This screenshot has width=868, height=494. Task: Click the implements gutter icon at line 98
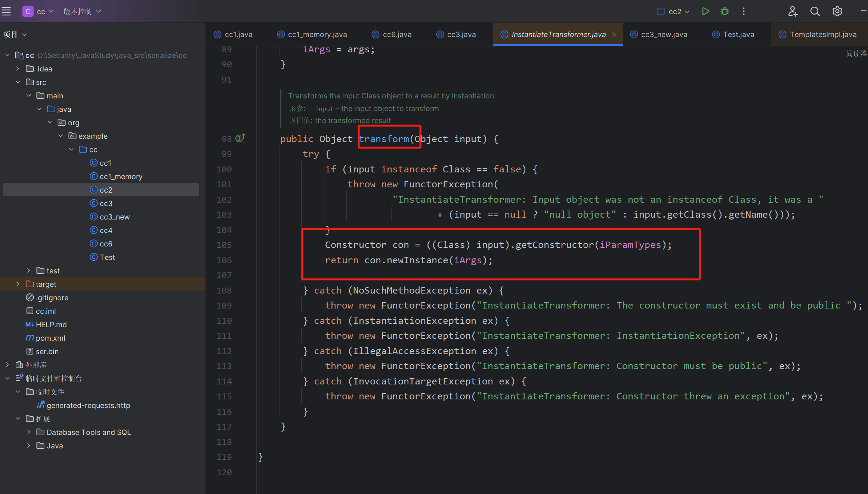tap(240, 138)
